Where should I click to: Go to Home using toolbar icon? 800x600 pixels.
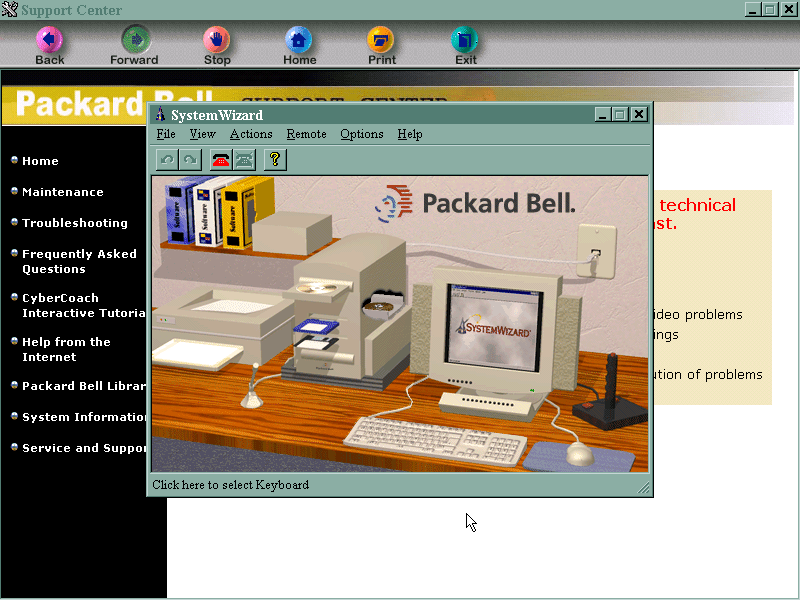(x=299, y=40)
